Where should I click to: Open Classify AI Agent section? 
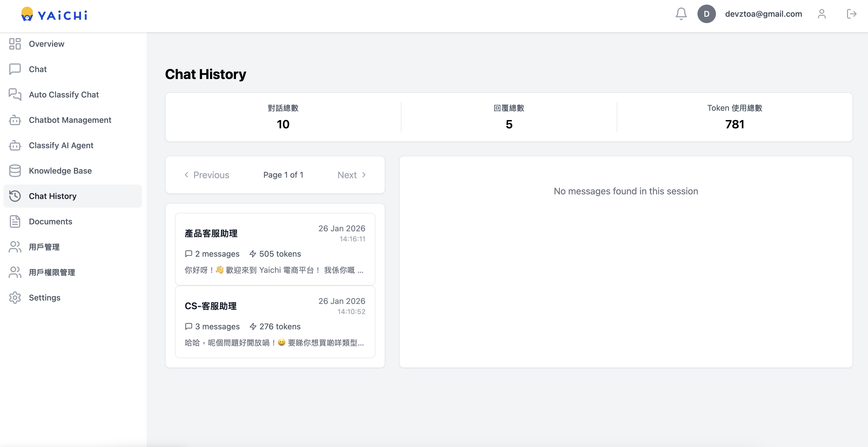pyautogui.click(x=72, y=145)
